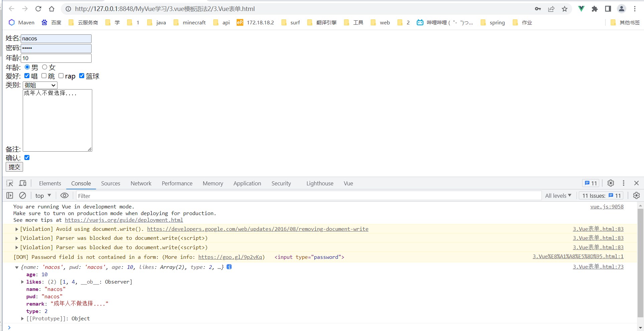This screenshot has width=644, height=331.
Task: Open 哔哩哔哩 bookmark
Action: coord(445,22)
